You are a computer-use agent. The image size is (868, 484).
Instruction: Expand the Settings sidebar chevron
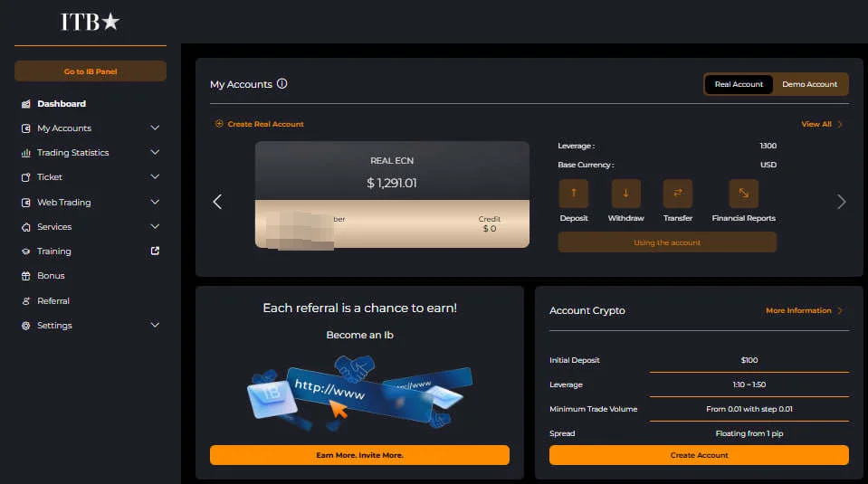(155, 325)
